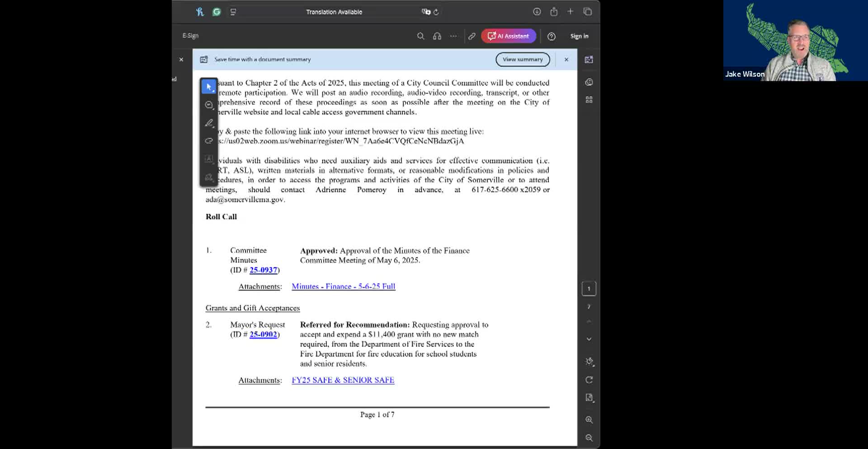
Task: Open link ID 25-0937
Action: click(263, 270)
